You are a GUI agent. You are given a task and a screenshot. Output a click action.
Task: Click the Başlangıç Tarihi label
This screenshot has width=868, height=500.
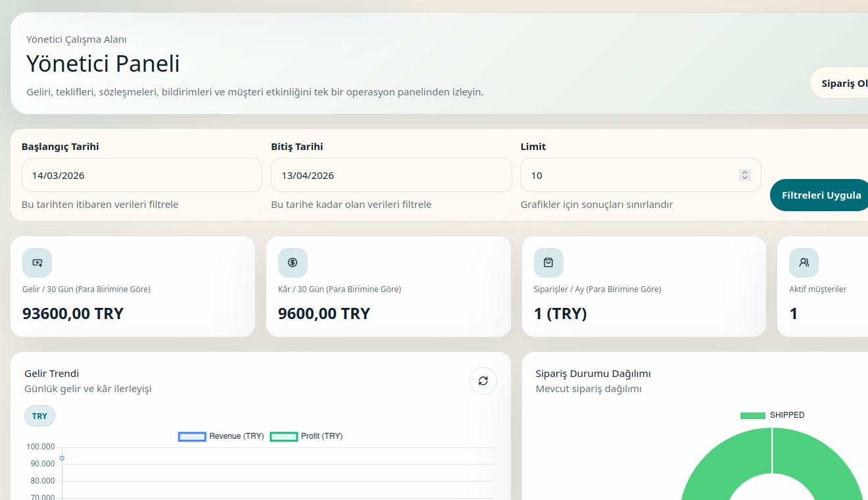(x=60, y=147)
